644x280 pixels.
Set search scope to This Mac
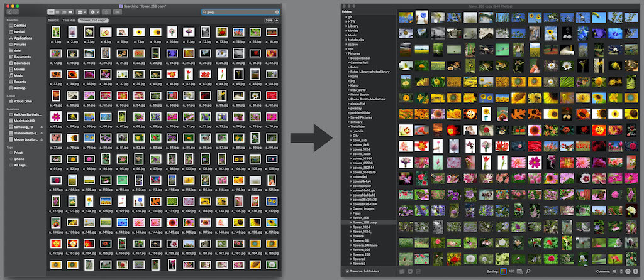(x=69, y=20)
